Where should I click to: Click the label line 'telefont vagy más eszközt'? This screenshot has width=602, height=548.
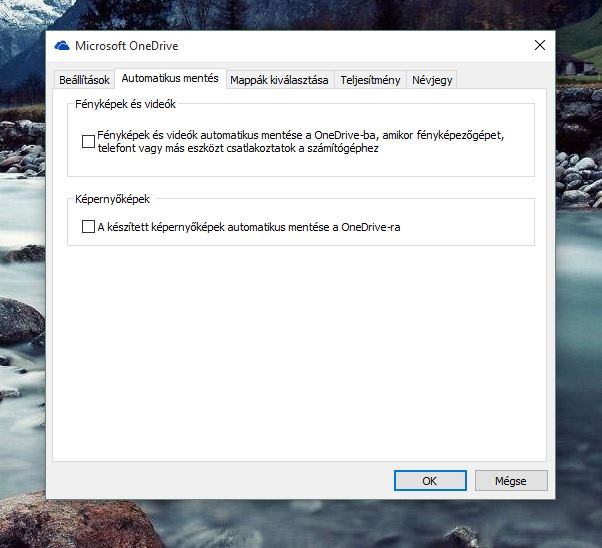point(238,148)
